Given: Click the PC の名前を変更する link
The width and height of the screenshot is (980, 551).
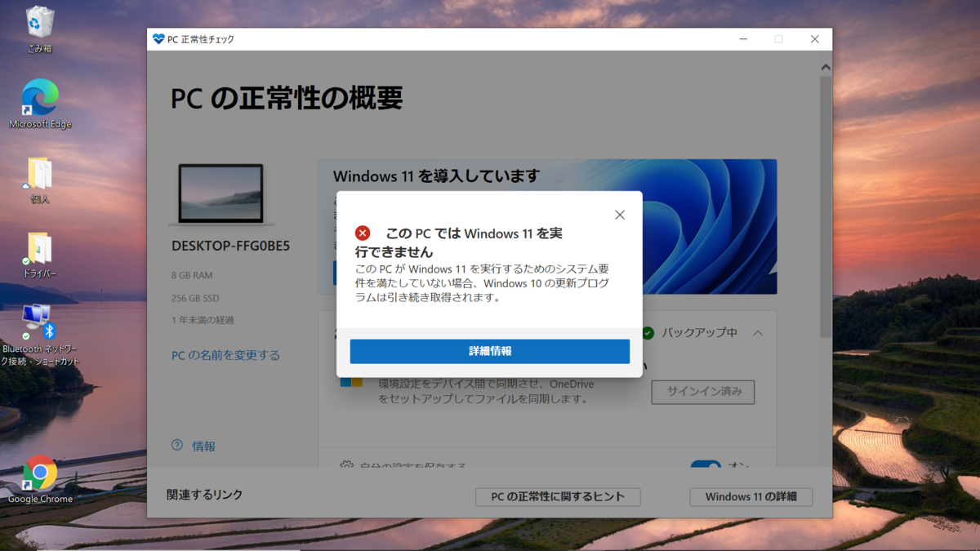Looking at the screenshot, I should pyautogui.click(x=225, y=356).
